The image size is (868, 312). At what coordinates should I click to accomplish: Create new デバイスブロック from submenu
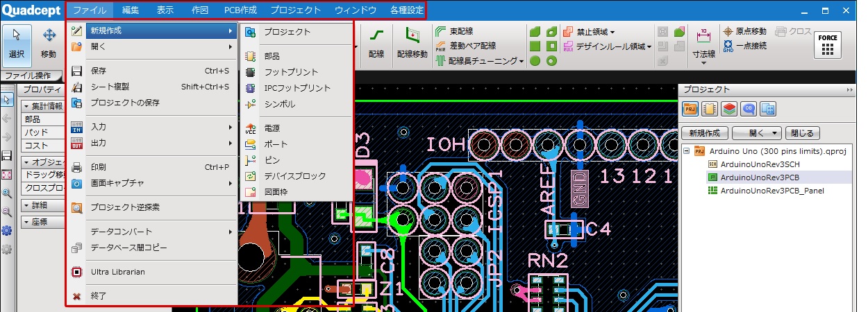point(297,176)
